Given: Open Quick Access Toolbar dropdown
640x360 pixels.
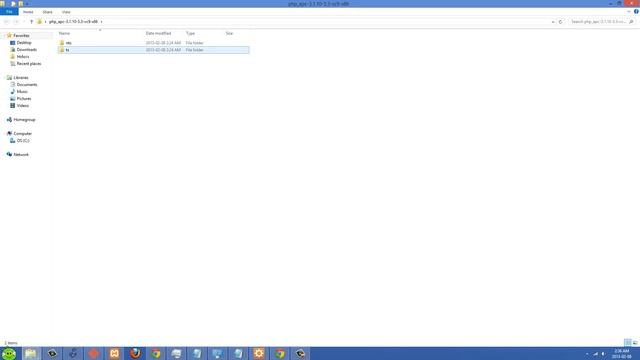Looking at the screenshot, I should coord(27,4).
